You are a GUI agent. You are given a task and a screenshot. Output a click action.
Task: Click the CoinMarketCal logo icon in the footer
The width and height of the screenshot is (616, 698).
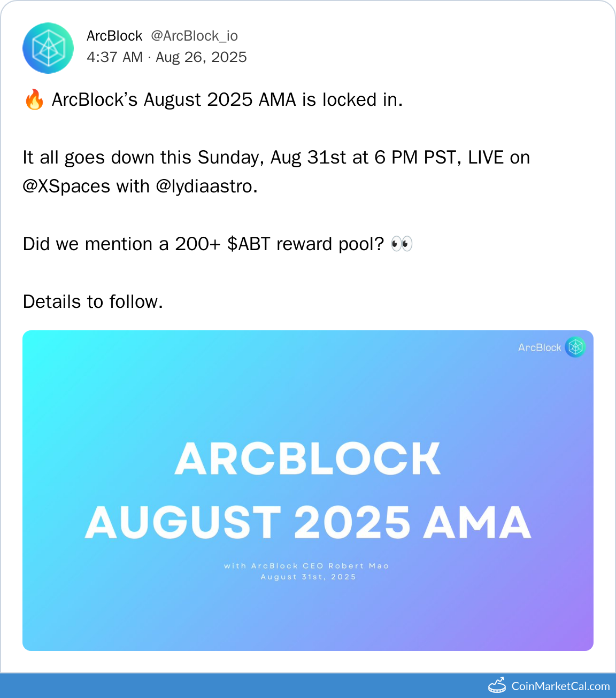(497, 685)
